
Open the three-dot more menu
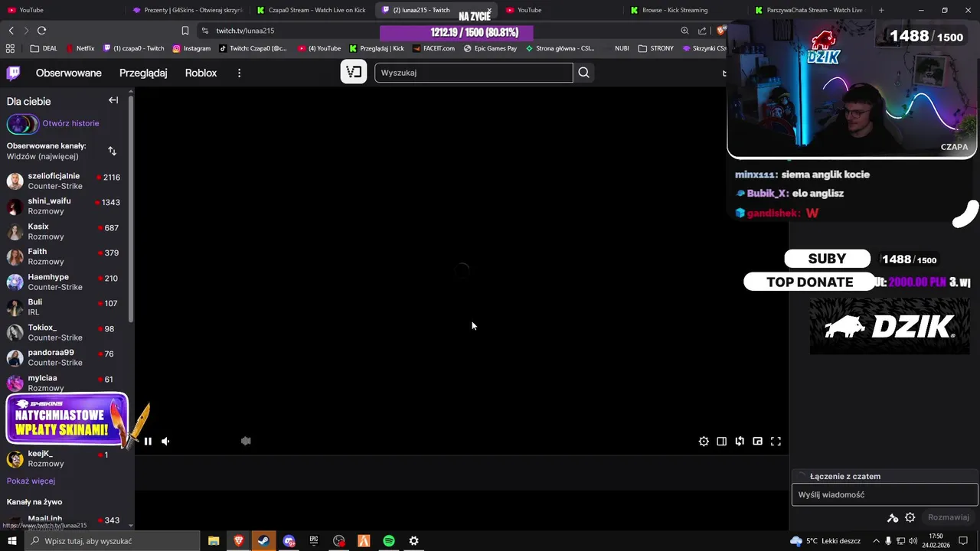[x=239, y=73]
